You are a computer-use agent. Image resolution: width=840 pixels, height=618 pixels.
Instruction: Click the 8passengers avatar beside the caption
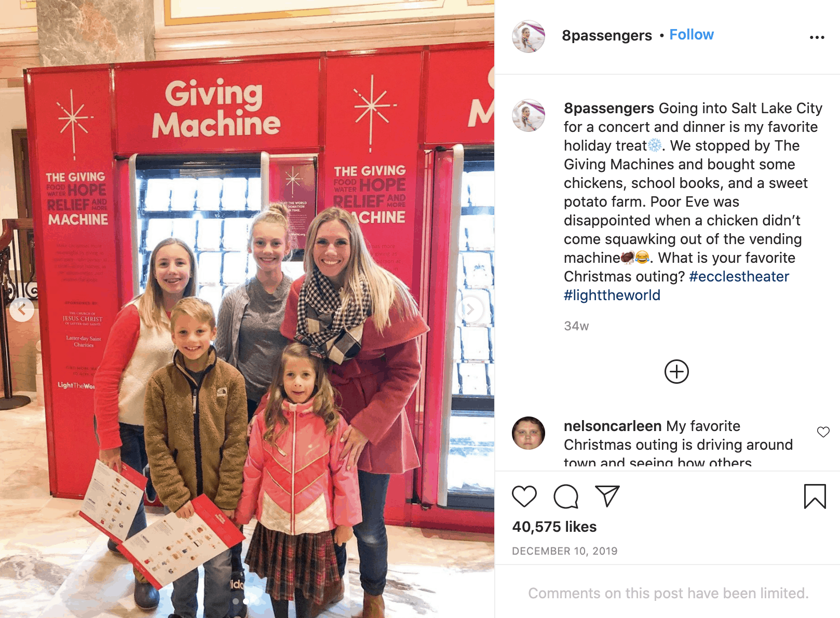[x=529, y=115]
